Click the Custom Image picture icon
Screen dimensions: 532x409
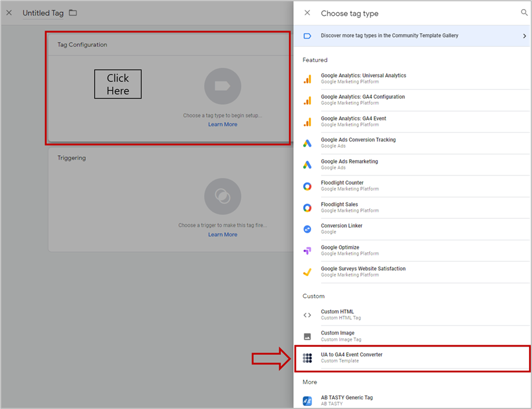point(307,337)
